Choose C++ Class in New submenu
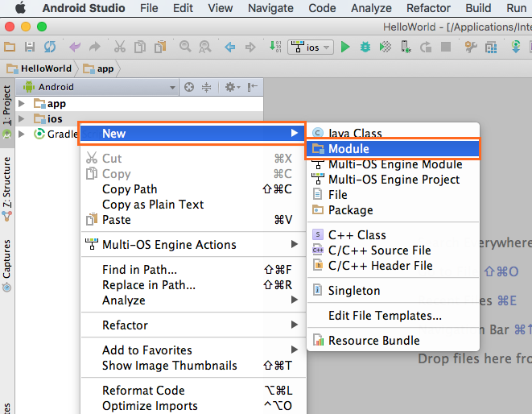 [x=393, y=235]
